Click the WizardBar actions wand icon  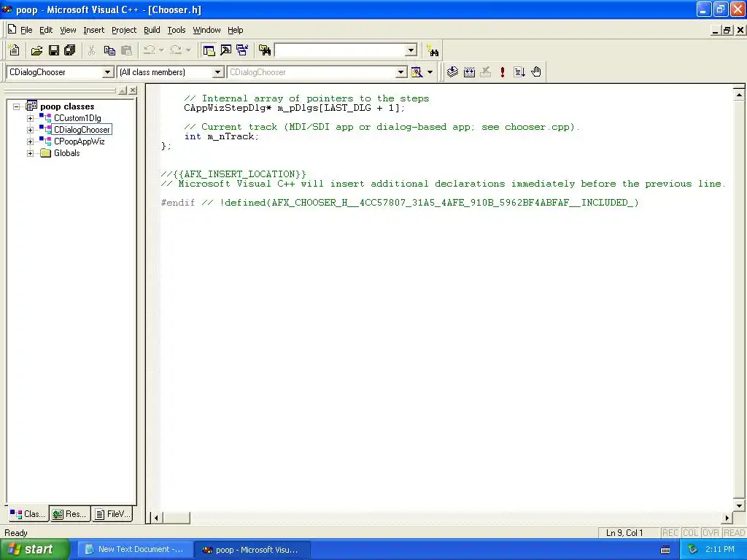(417, 72)
